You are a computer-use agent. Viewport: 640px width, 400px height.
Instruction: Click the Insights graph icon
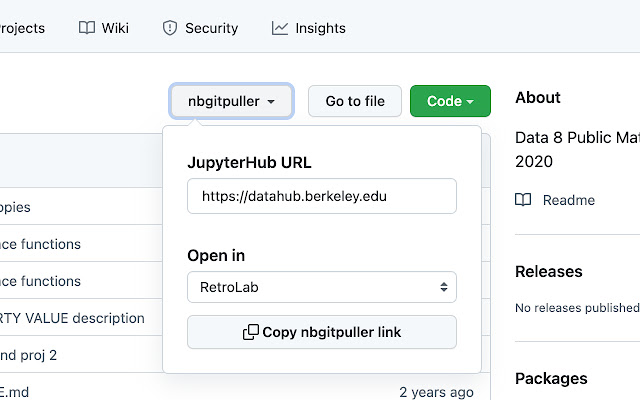280,28
